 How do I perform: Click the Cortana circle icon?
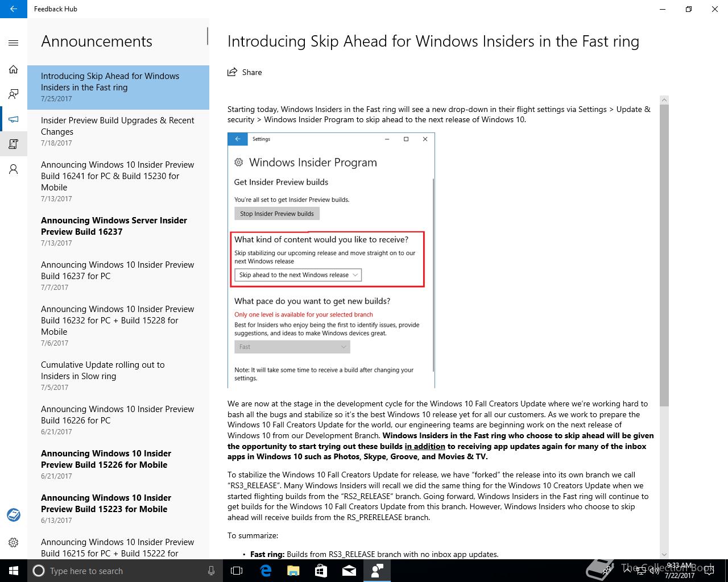pyautogui.click(x=39, y=571)
